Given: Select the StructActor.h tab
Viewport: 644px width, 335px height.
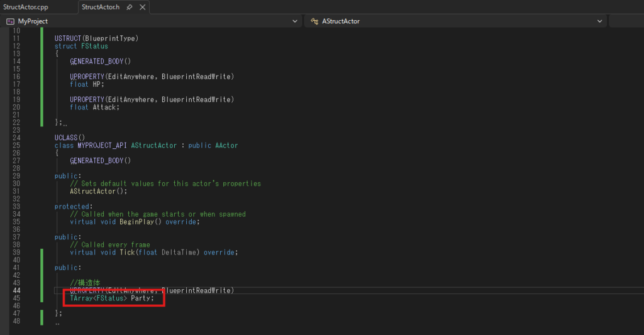Looking at the screenshot, I should click(x=101, y=7).
